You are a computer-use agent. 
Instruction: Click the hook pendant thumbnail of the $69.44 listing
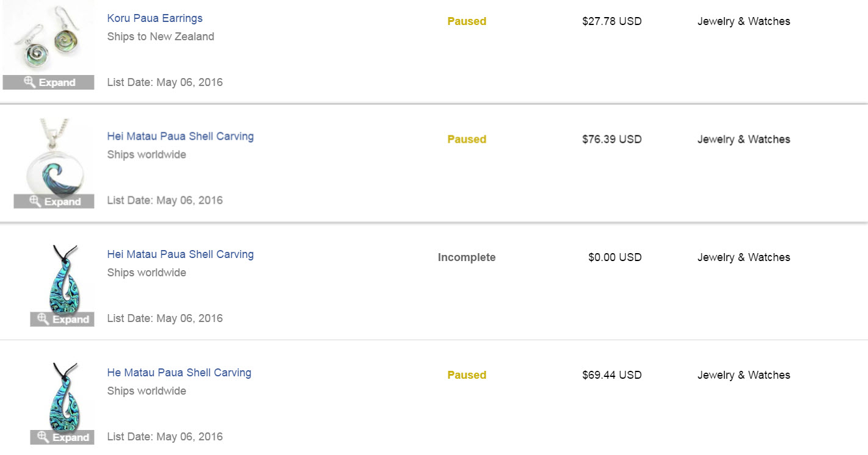pos(63,395)
